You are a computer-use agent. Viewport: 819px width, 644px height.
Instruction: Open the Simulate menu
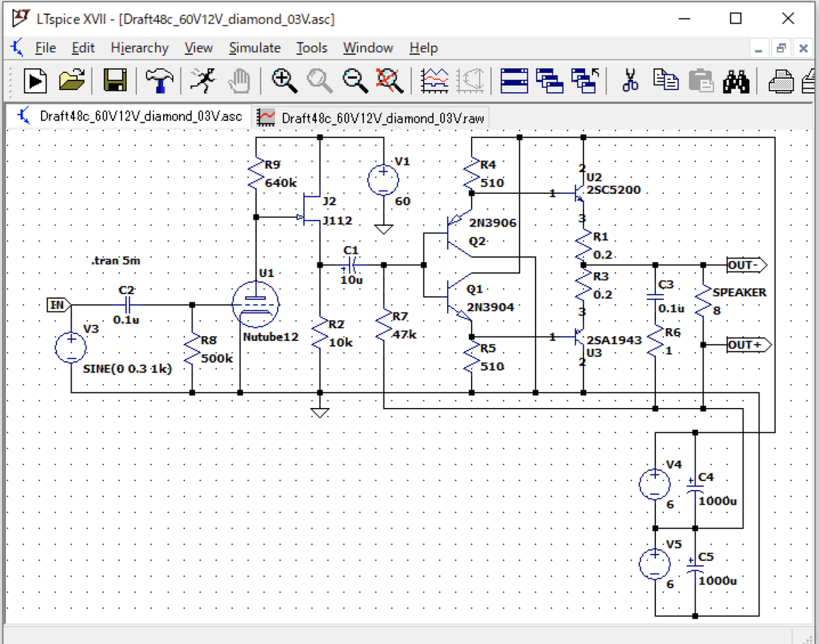click(x=255, y=48)
